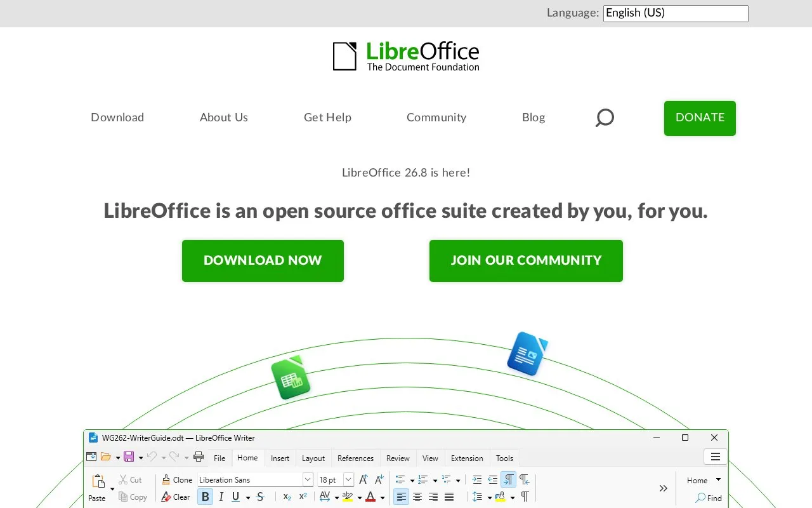Click the red font color button

click(370, 497)
